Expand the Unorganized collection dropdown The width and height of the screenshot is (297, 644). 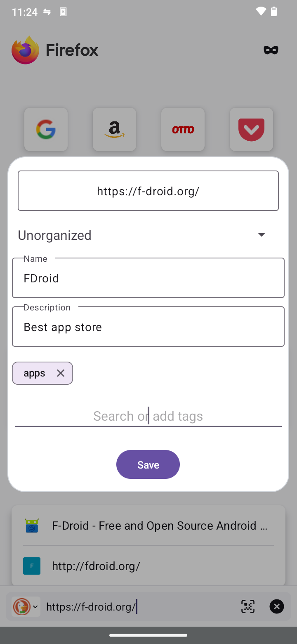point(261,235)
